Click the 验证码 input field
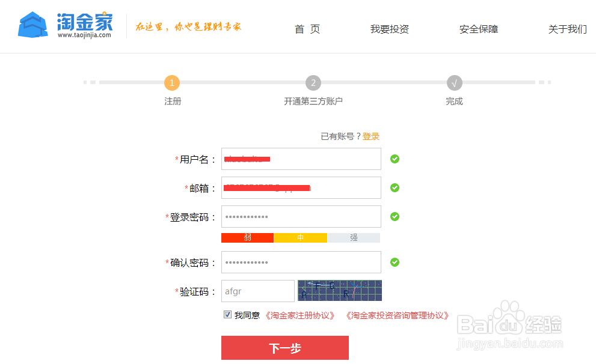596x364 pixels. pos(257,291)
